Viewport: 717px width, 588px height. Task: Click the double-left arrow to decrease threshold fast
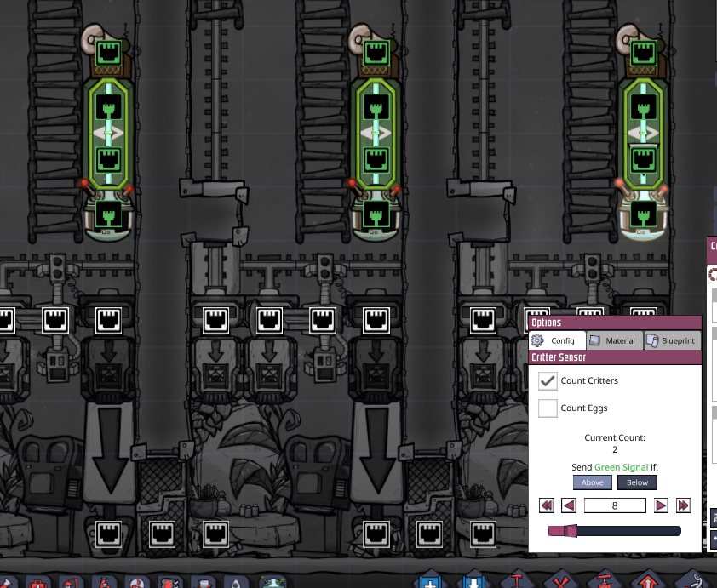click(547, 505)
